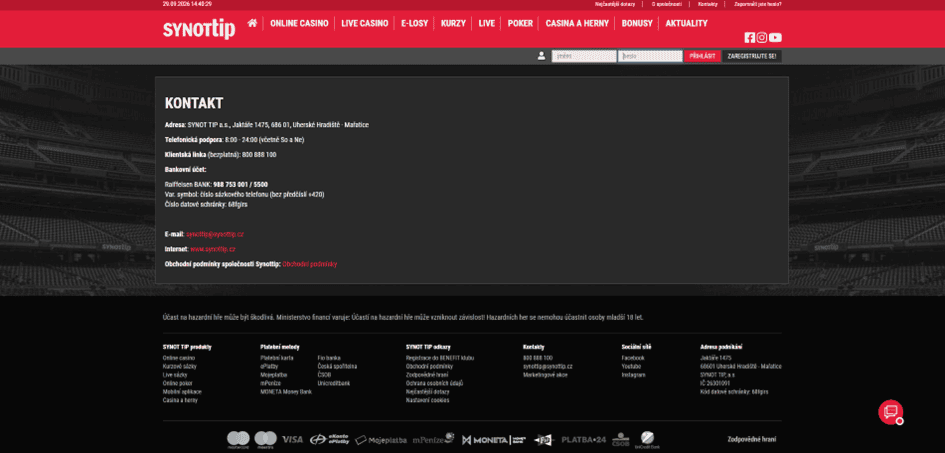This screenshot has height=453, width=945.
Task: Click the eKonto ePlatby logo
Action: point(330,440)
